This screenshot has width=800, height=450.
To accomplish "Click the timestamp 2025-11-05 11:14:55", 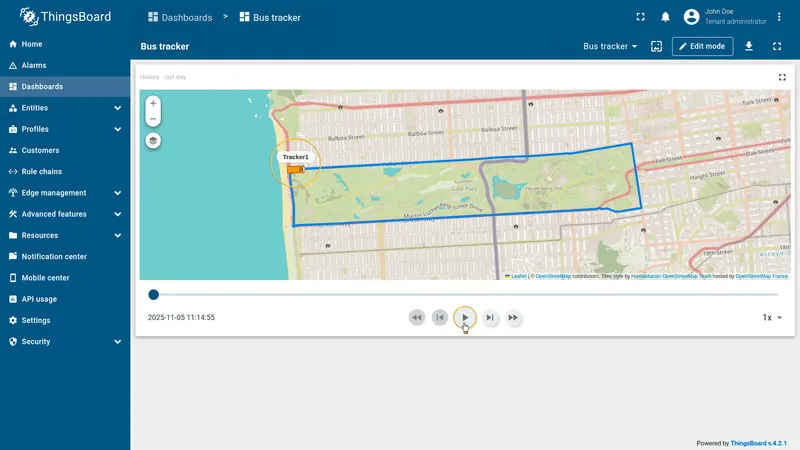I will point(181,317).
